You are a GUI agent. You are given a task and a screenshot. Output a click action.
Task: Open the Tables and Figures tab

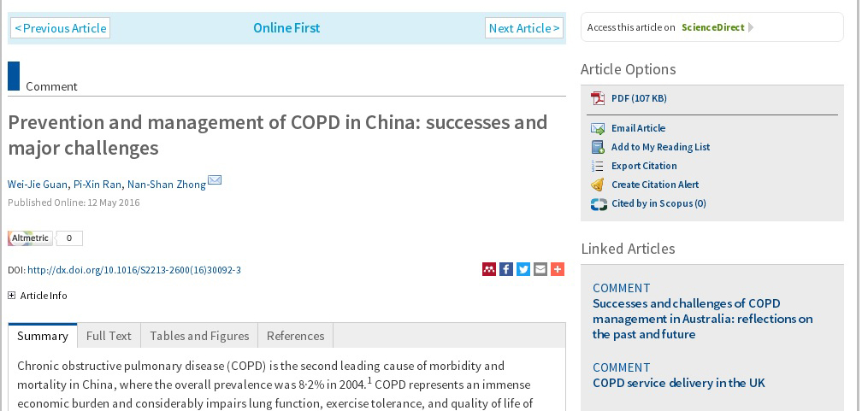[199, 336]
